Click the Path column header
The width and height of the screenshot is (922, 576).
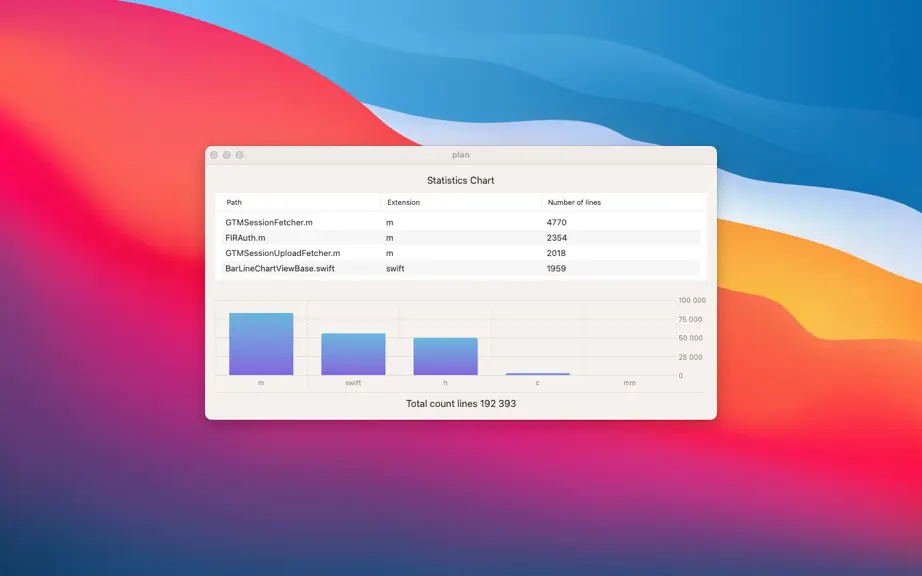tap(298, 202)
